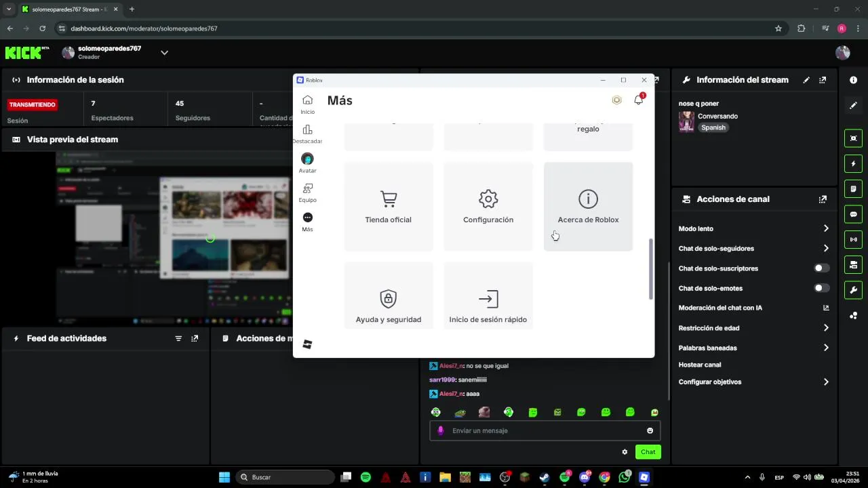The height and width of the screenshot is (488, 868).
Task: Open Inicio de sesión rápido card
Action: click(x=488, y=296)
